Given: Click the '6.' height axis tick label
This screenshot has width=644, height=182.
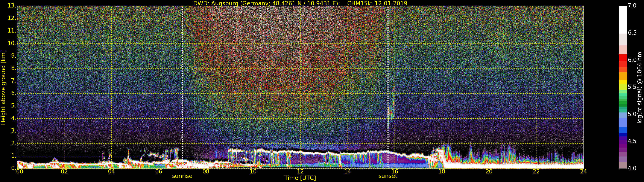Looking at the screenshot, I should (x=14, y=94).
